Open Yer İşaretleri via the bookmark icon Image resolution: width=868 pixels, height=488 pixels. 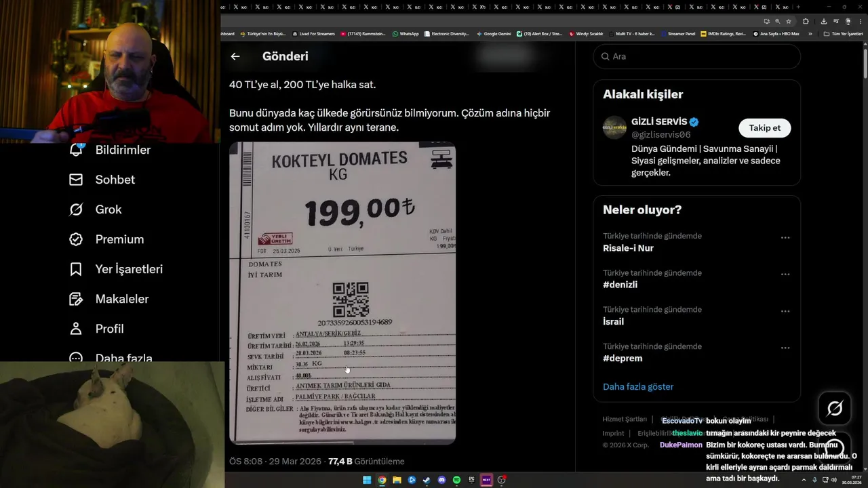76,269
